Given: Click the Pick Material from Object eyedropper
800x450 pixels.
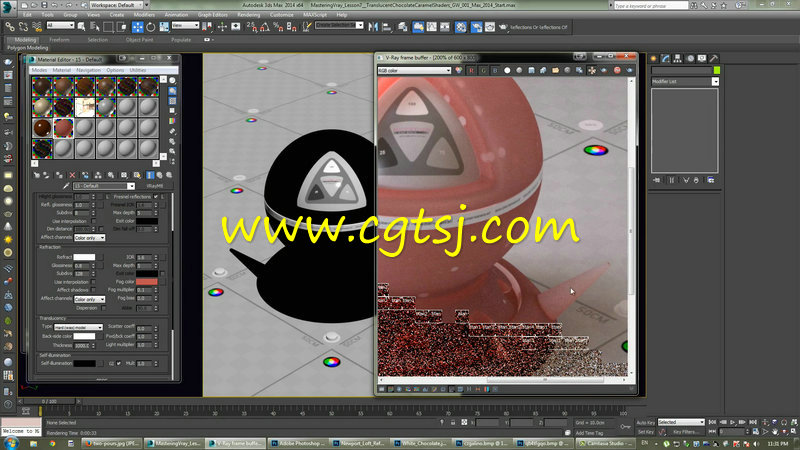Looking at the screenshot, I should coord(66,186).
